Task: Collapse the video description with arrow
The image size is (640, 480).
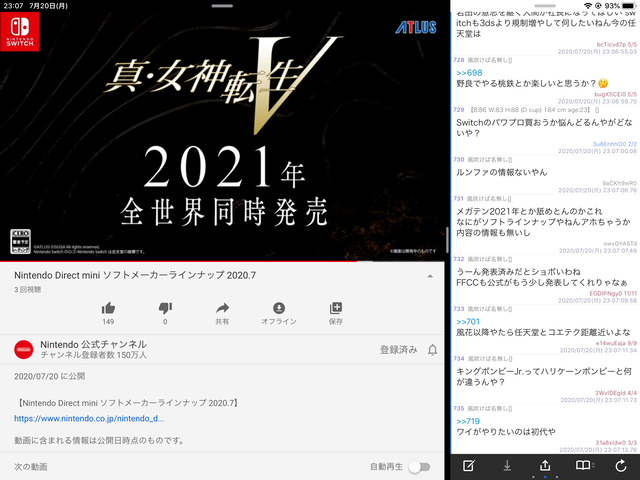Action: [x=430, y=276]
